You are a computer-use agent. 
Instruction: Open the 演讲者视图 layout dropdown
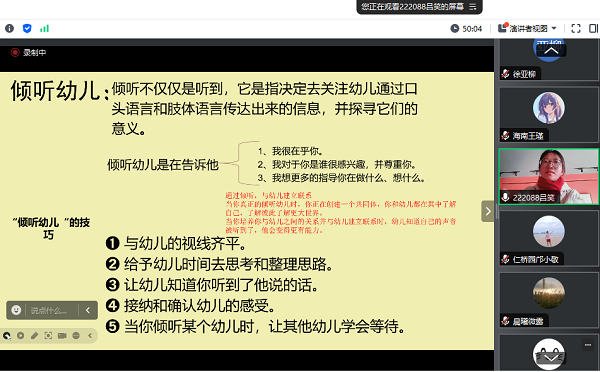(527, 28)
